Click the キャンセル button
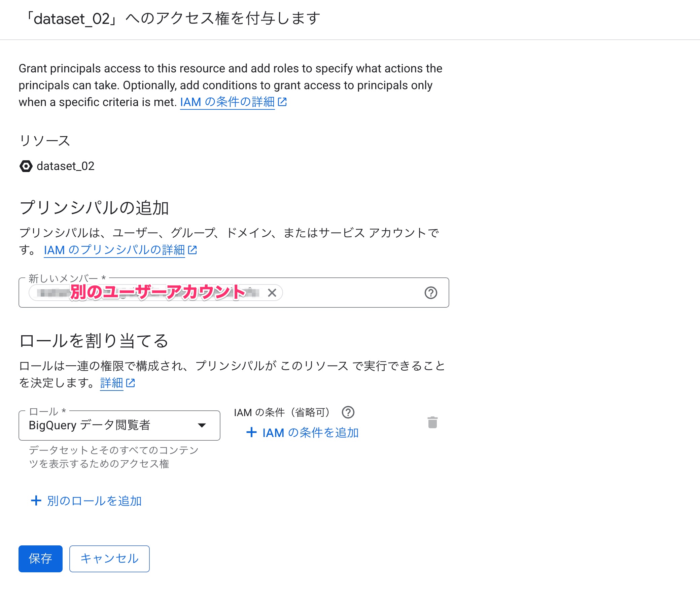The height and width of the screenshot is (608, 700). click(109, 559)
